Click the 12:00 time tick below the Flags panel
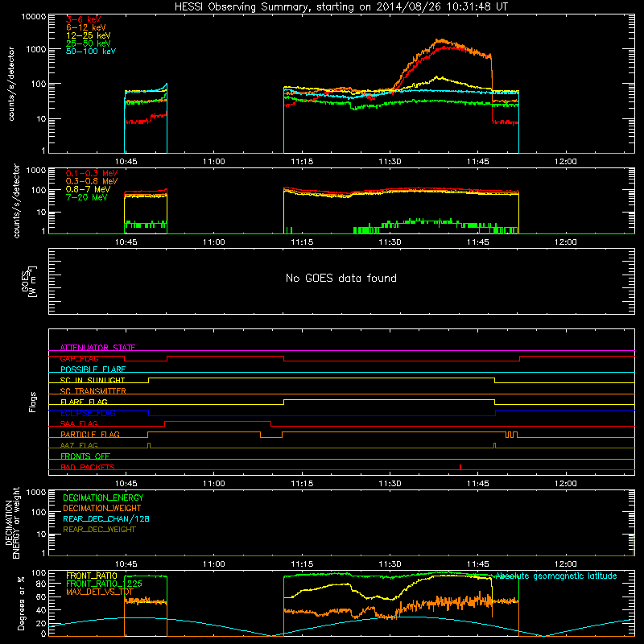644x644 pixels. click(566, 484)
